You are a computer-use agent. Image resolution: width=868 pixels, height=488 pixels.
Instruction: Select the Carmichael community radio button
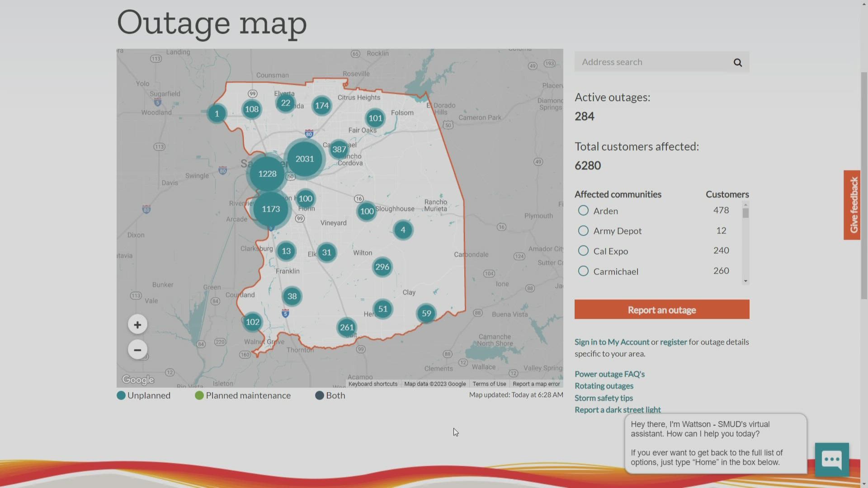point(583,271)
